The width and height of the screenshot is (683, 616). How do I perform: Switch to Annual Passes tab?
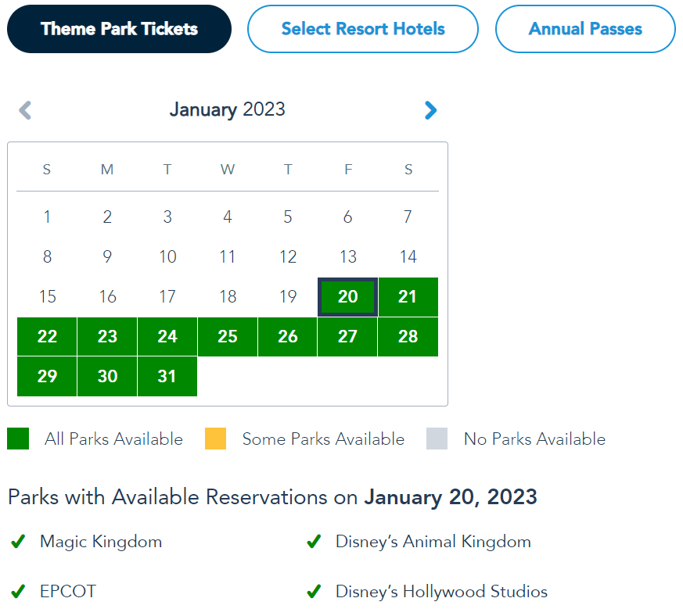[585, 29]
